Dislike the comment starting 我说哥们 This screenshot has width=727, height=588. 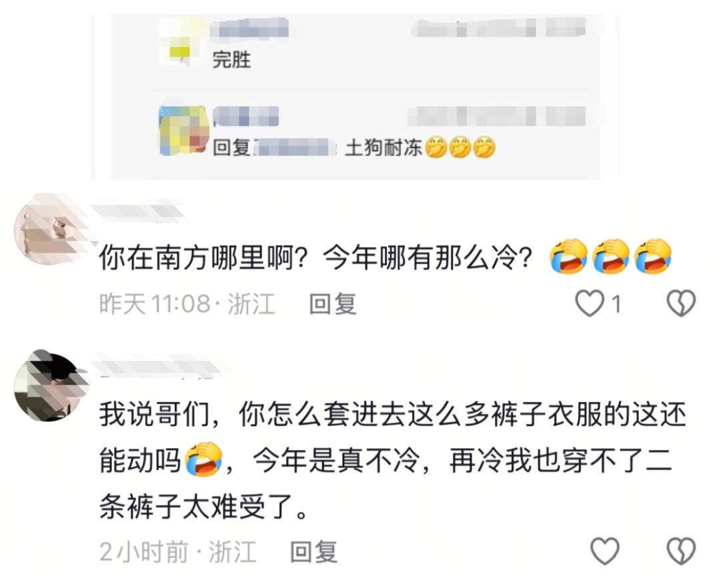coord(680,551)
